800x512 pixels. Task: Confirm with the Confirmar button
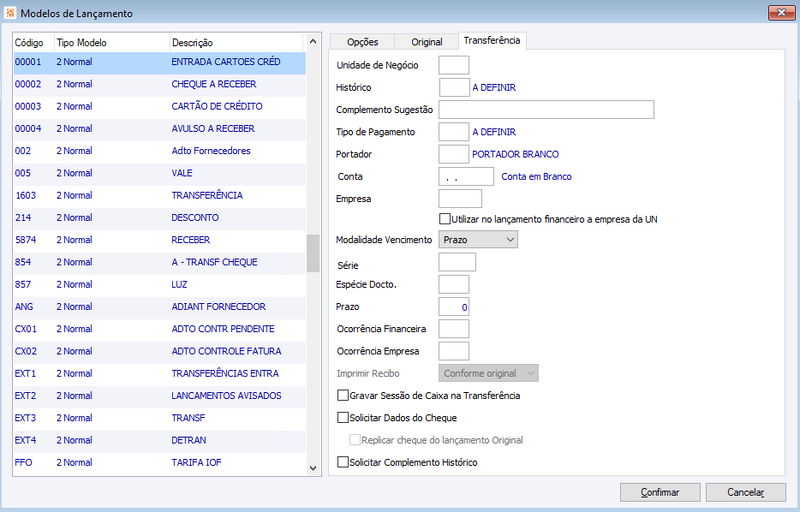tap(660, 492)
